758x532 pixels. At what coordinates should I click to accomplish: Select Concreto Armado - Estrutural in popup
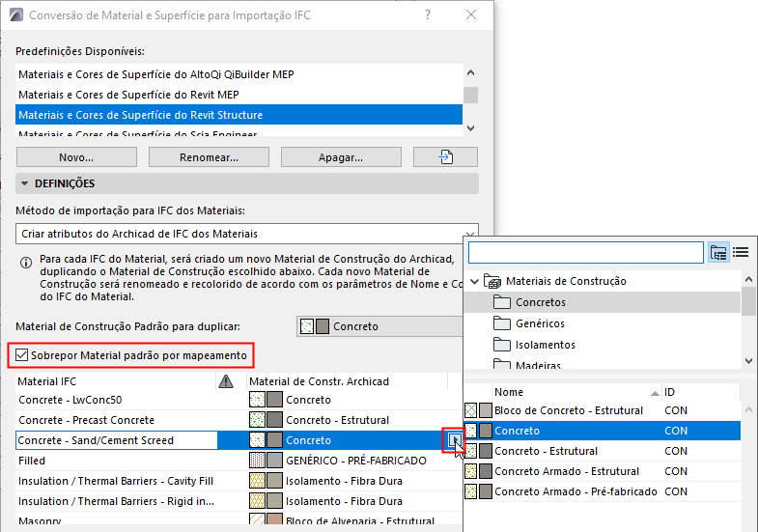tap(602, 471)
